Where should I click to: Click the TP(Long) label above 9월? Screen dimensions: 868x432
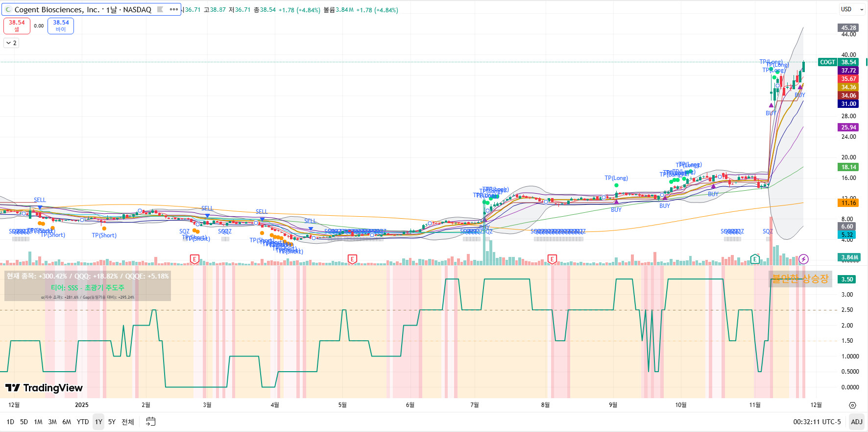616,178
